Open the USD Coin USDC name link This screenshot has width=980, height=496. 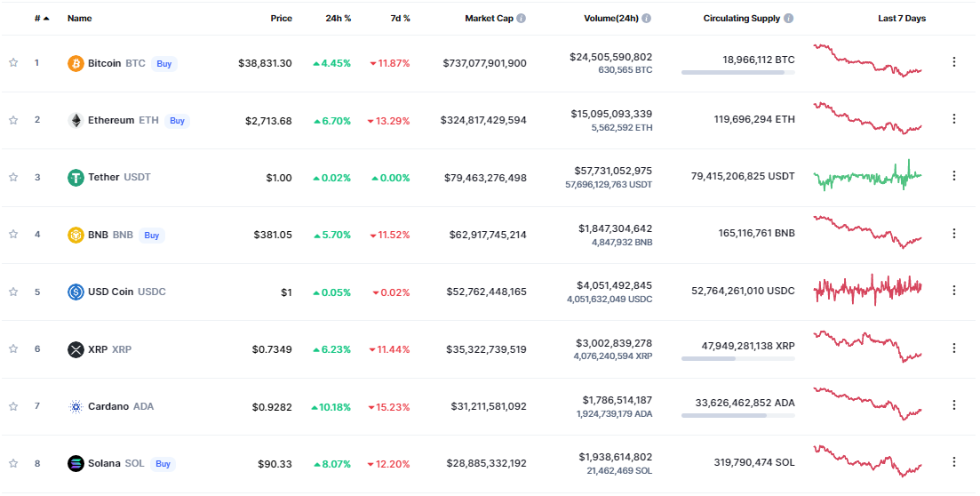click(127, 292)
